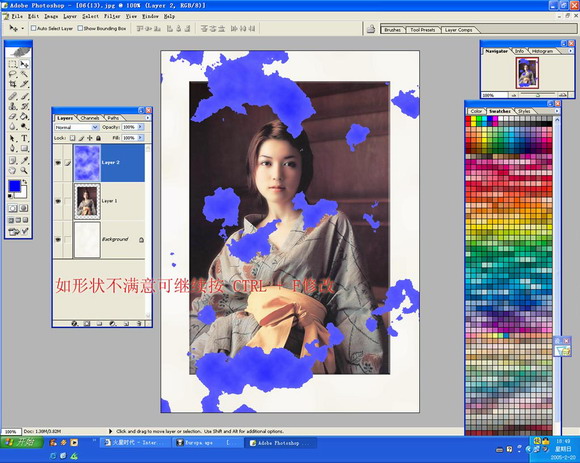
Task: Select the History Brush tool
Action: pyautogui.click(x=24, y=107)
